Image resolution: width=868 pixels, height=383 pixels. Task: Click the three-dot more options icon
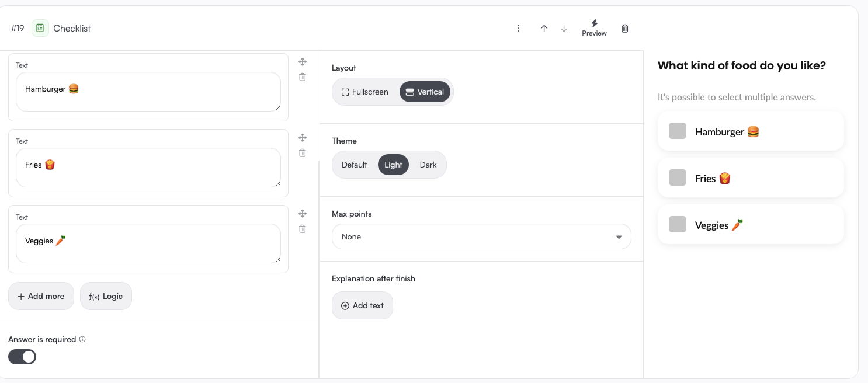(518, 29)
